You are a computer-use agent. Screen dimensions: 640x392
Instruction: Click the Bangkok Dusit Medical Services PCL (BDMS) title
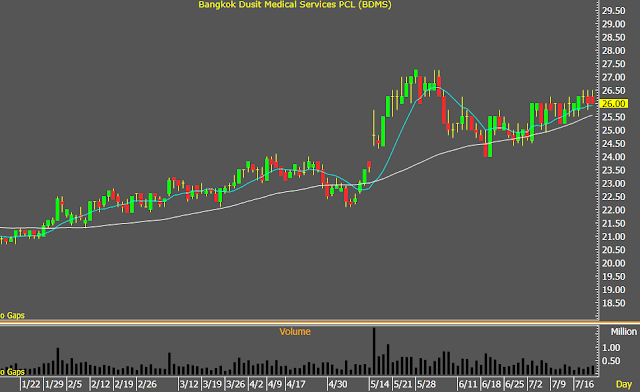click(295, 5)
